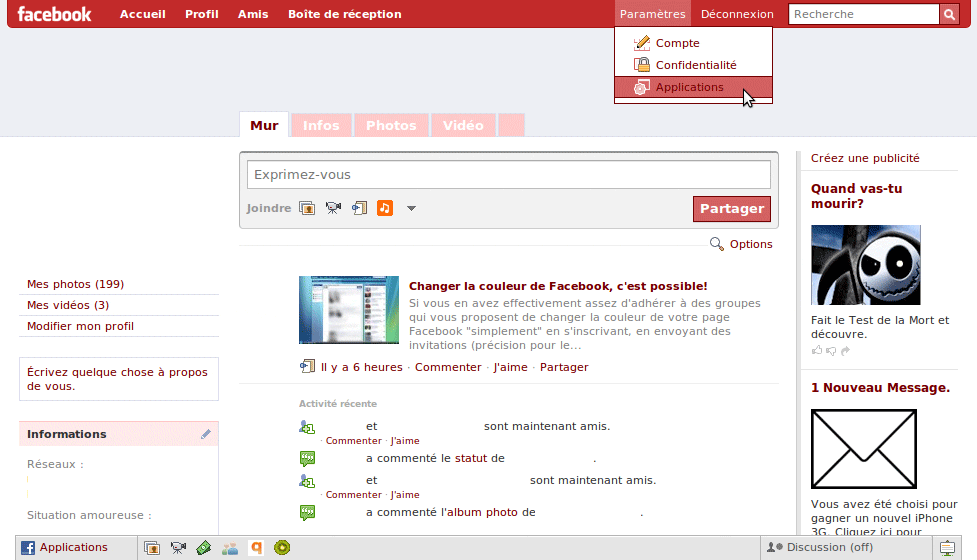The width and height of the screenshot is (977, 560).
Task: Select Applications in the Paramètres menu
Action: [693, 87]
